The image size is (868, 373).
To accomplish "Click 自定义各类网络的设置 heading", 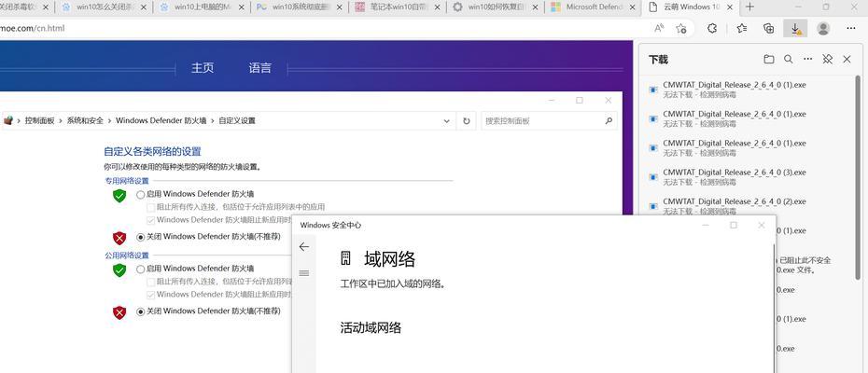I will coord(153,152).
